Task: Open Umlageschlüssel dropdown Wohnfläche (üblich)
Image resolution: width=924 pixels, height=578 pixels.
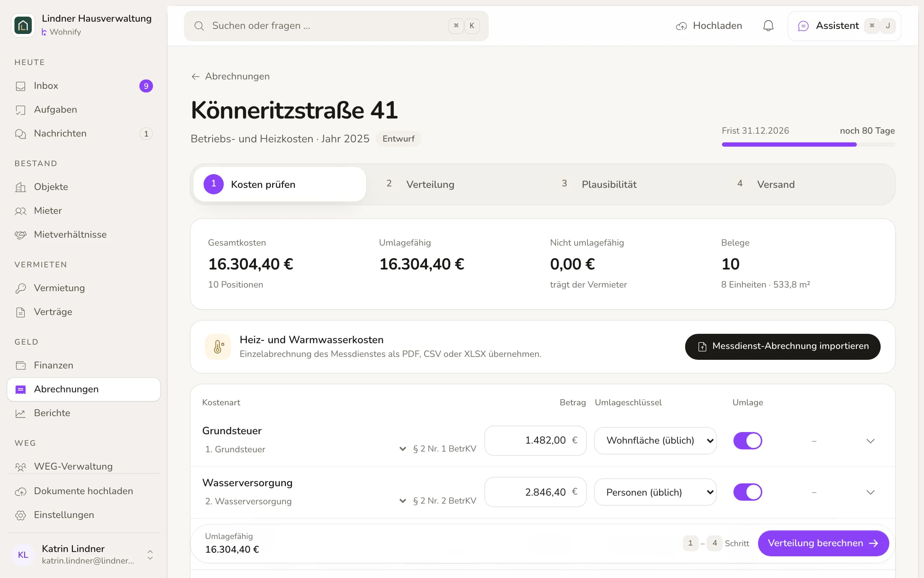Action: tap(655, 440)
